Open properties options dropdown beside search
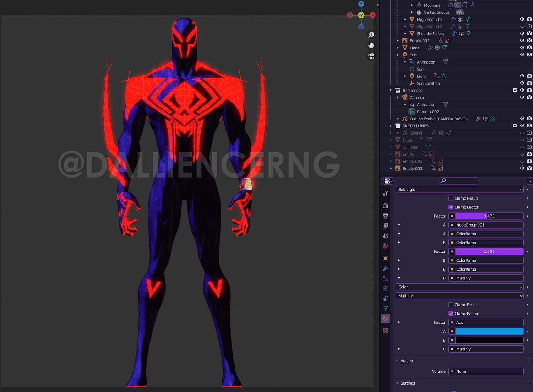 529,181
